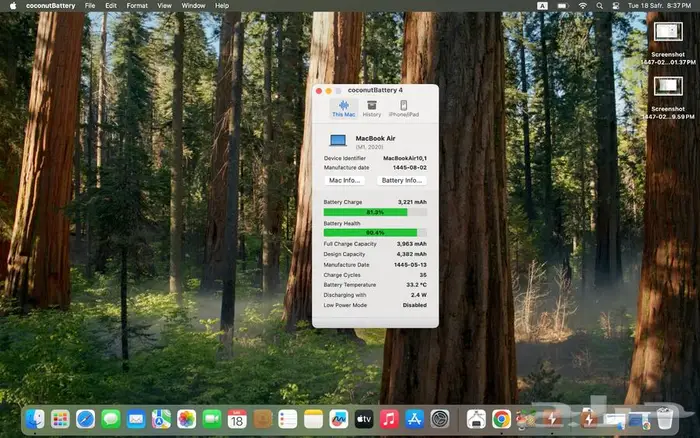This screenshot has width=700, height=438.
Task: Open Mail from the Dock
Action: (136, 419)
